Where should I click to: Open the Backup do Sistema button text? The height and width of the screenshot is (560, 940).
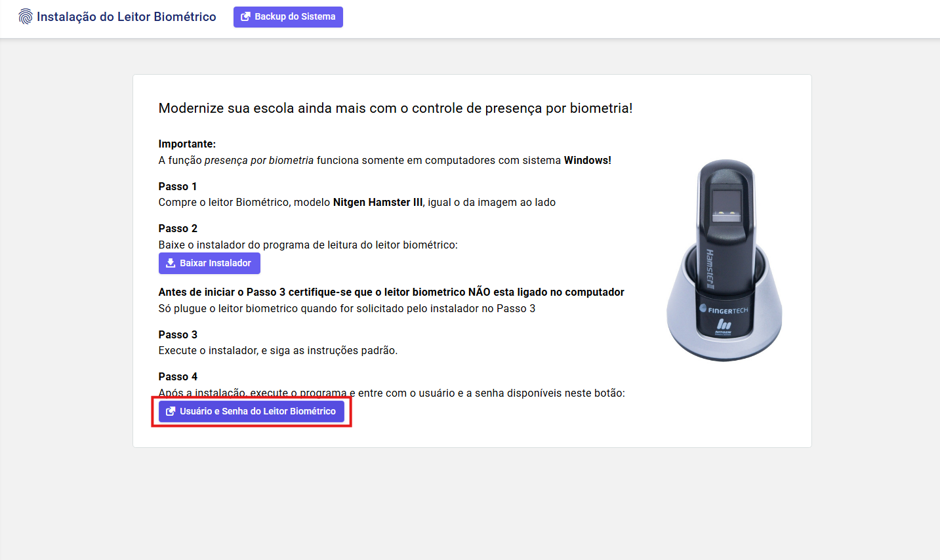295,17
